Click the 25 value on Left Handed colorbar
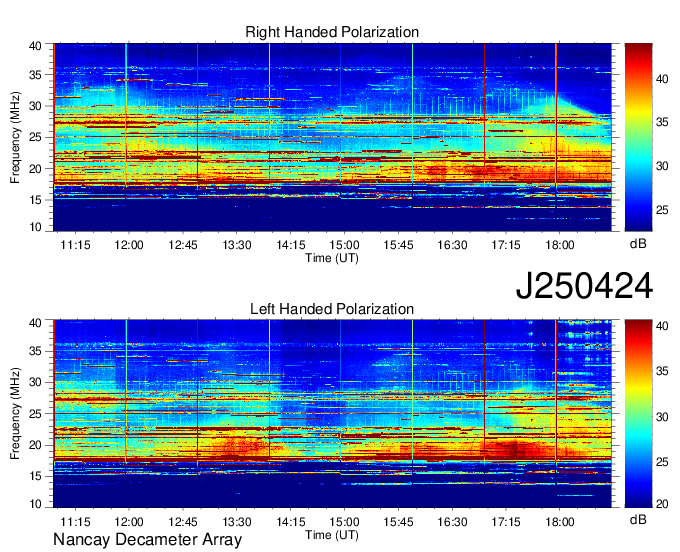This screenshot has height=552, width=680. (662, 462)
